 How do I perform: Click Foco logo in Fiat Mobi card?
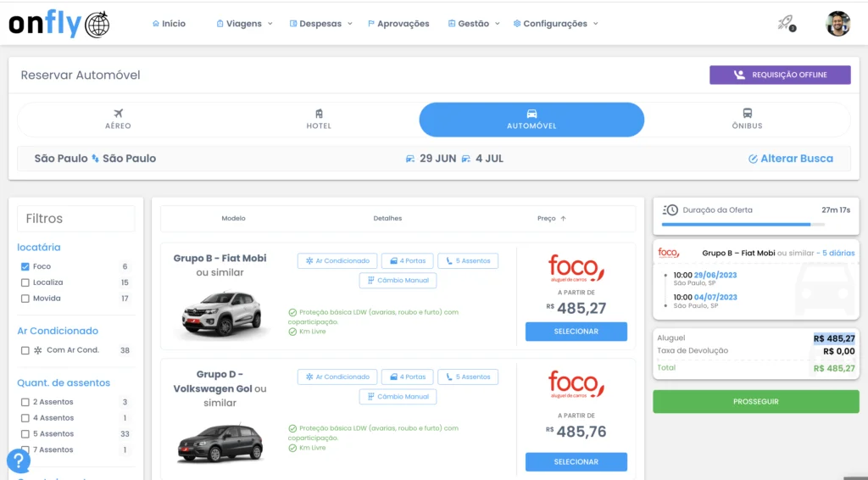[576, 269]
